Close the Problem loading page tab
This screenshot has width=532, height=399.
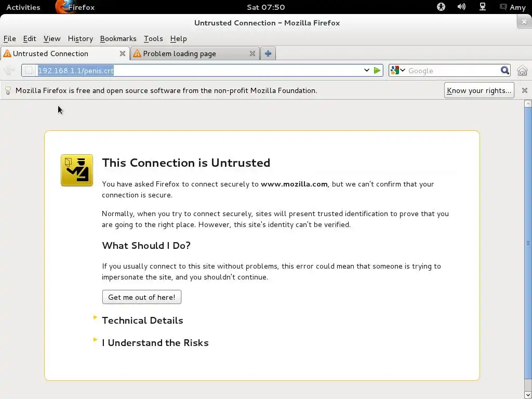(252, 54)
